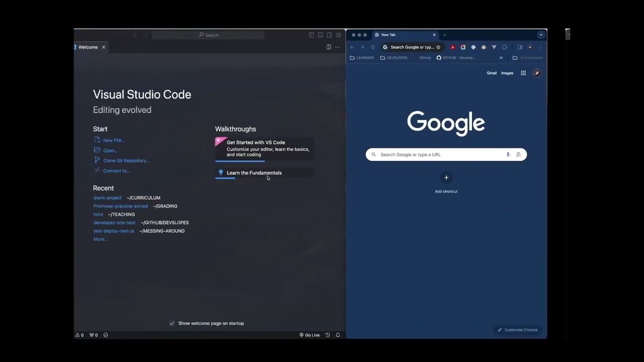Bookmark this page with the star icon
The height and width of the screenshot is (362, 644).
[x=438, y=47]
